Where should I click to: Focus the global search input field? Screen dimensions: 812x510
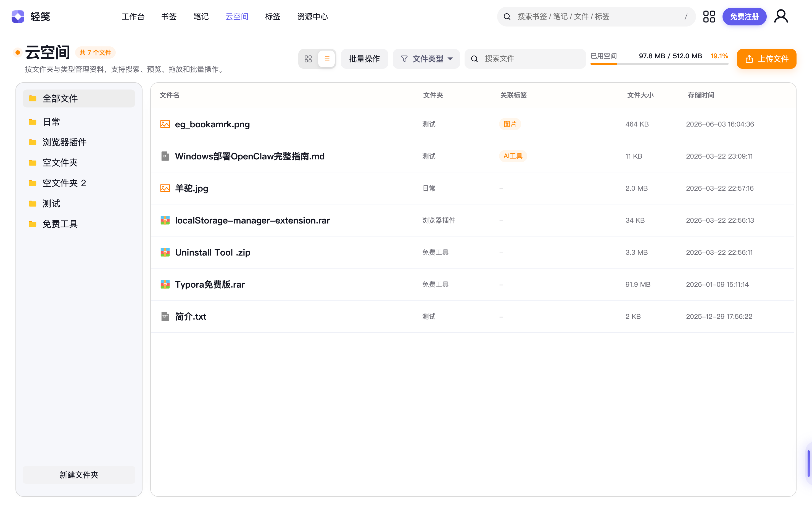596,17
